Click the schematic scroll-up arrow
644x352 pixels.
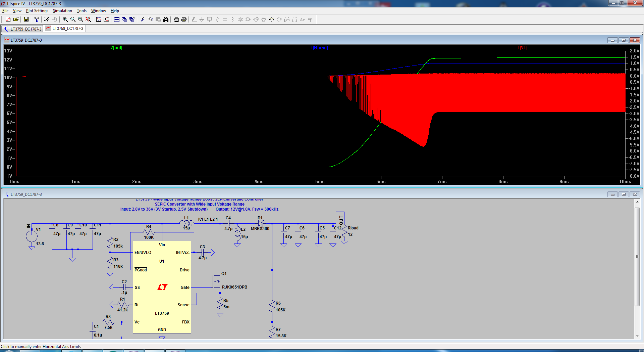(x=637, y=202)
